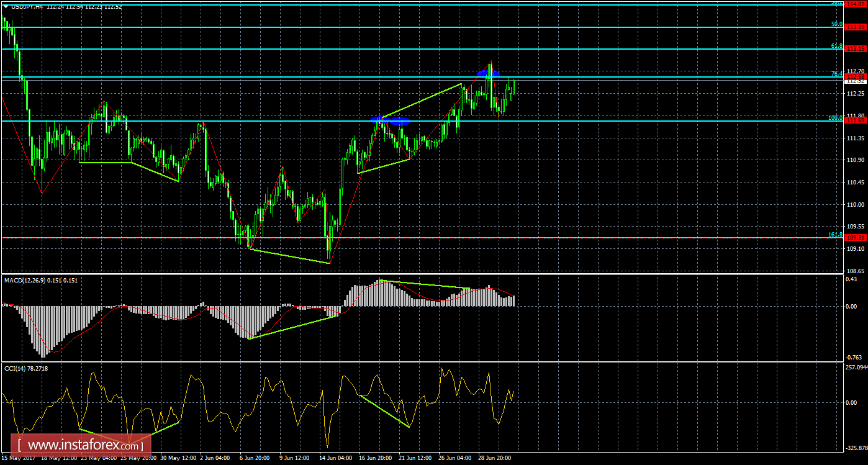The image size is (868, 465).
Task: Click the 257.0944 CCI scale value
Action: (x=856, y=368)
